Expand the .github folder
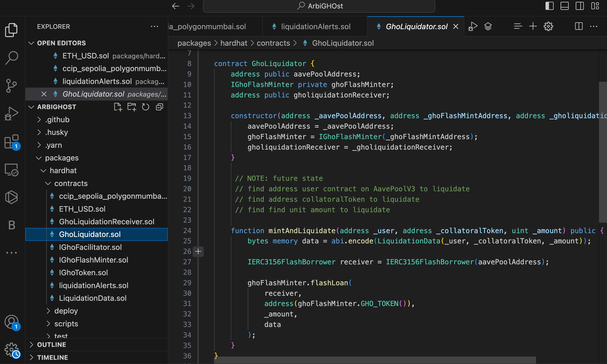 97,120
